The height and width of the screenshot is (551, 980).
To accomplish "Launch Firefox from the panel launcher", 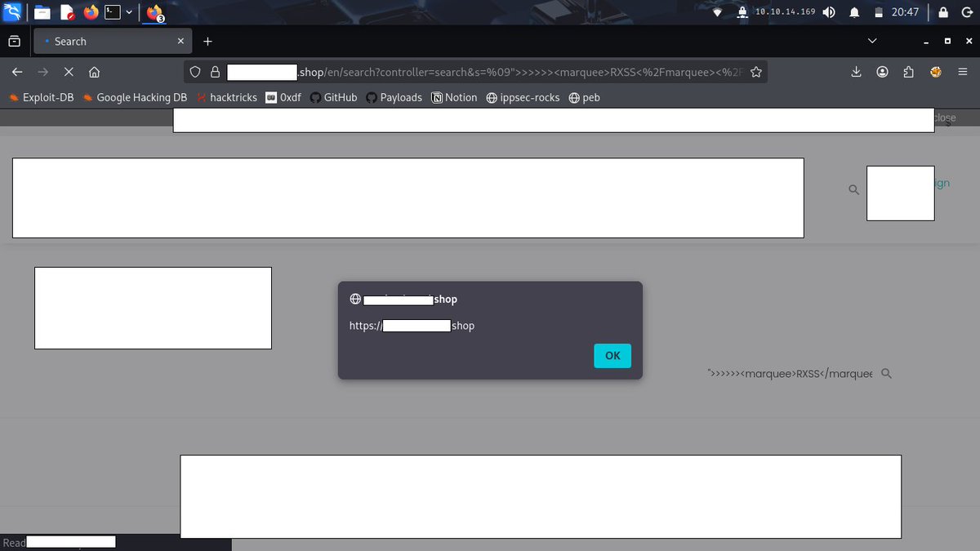I will tap(91, 12).
